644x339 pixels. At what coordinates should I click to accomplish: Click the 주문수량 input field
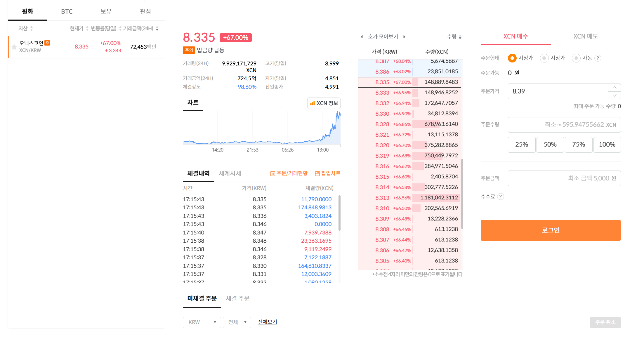(564, 125)
